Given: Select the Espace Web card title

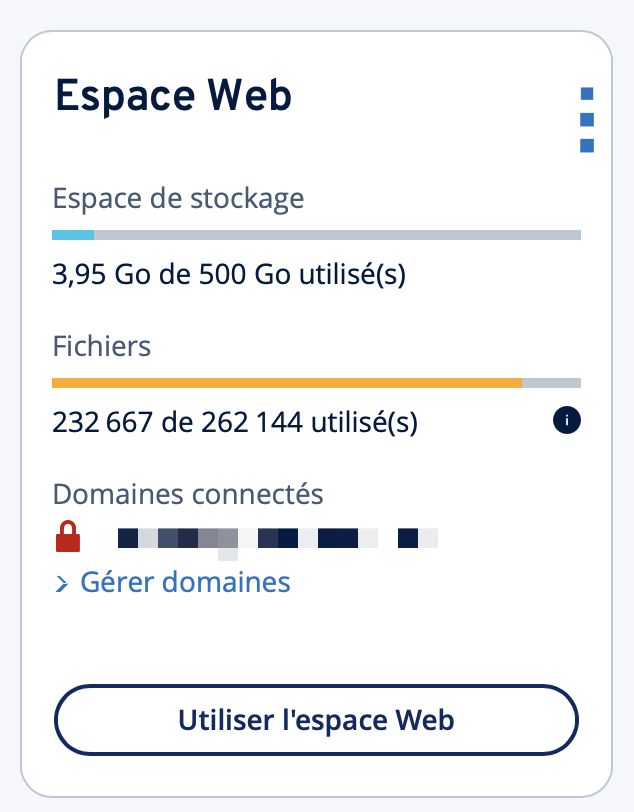Looking at the screenshot, I should point(172,95).
